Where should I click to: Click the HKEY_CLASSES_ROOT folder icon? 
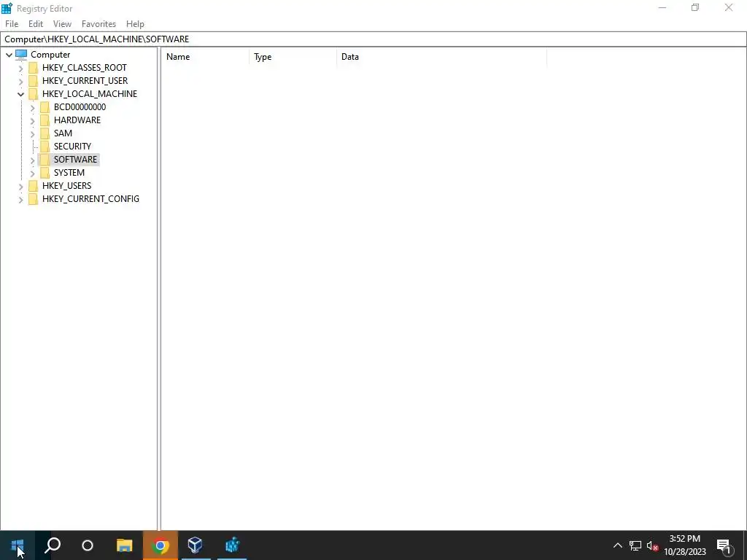click(33, 68)
